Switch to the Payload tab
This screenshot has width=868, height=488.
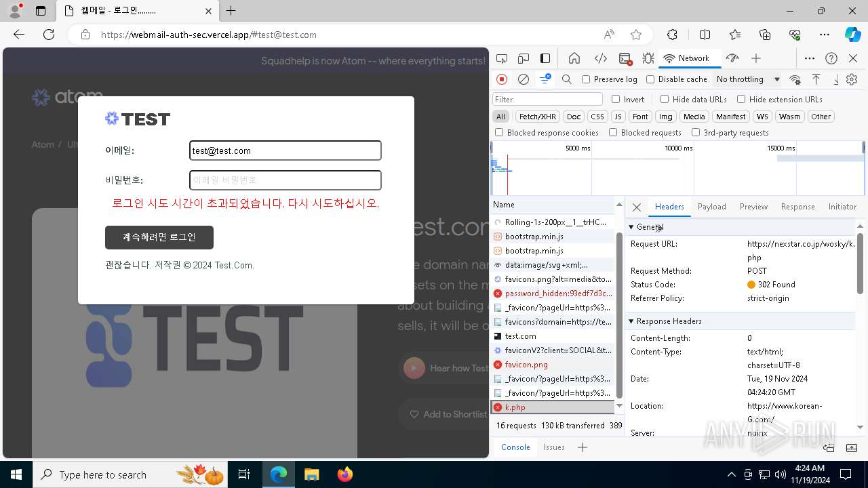pyautogui.click(x=712, y=207)
